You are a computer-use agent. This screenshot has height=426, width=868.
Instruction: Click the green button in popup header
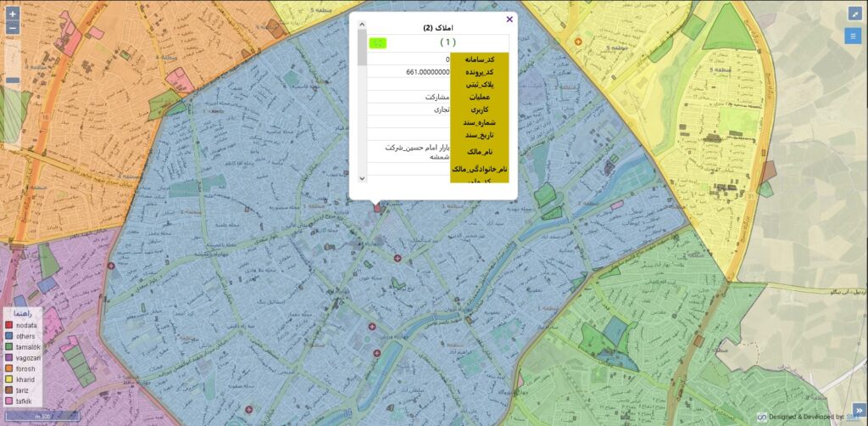point(377,42)
